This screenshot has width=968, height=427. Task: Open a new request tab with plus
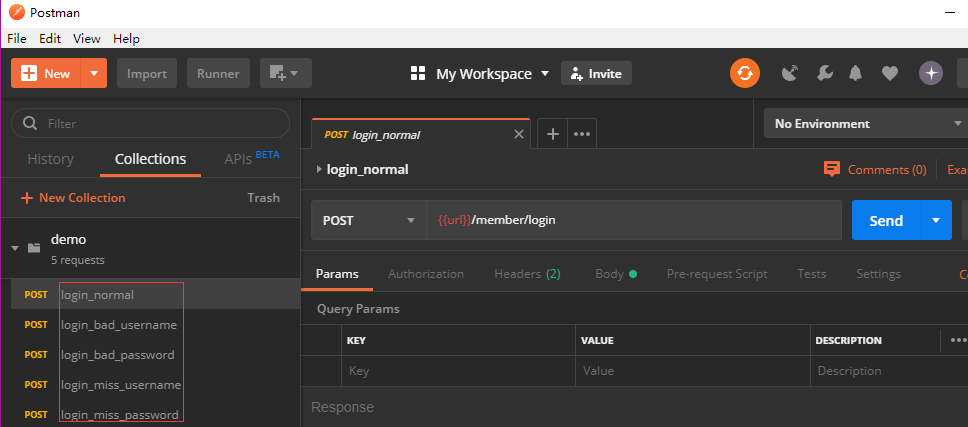click(x=552, y=134)
